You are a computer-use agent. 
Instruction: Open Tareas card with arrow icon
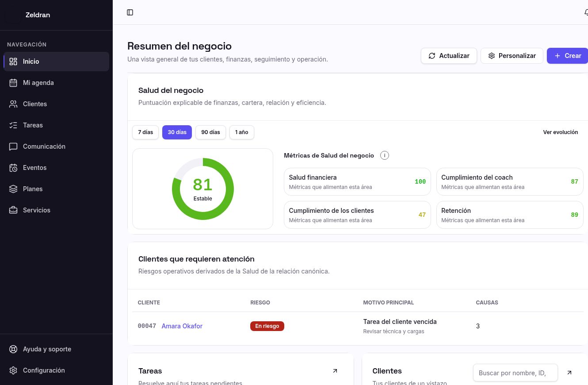click(x=335, y=371)
